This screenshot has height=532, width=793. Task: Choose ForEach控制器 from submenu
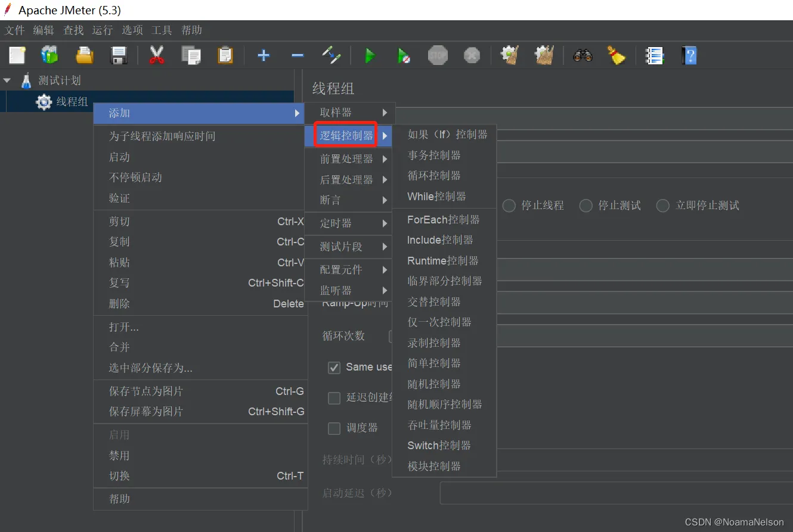444,220
